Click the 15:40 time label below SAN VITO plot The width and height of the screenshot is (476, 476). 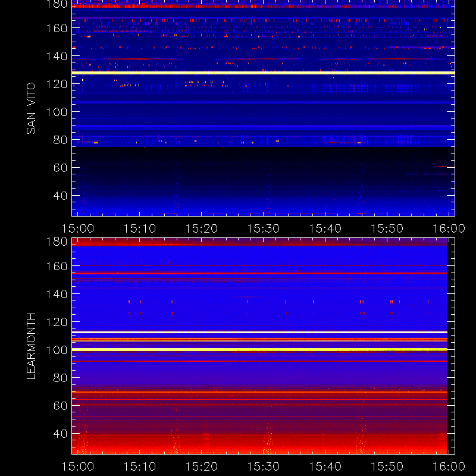[x=325, y=228]
